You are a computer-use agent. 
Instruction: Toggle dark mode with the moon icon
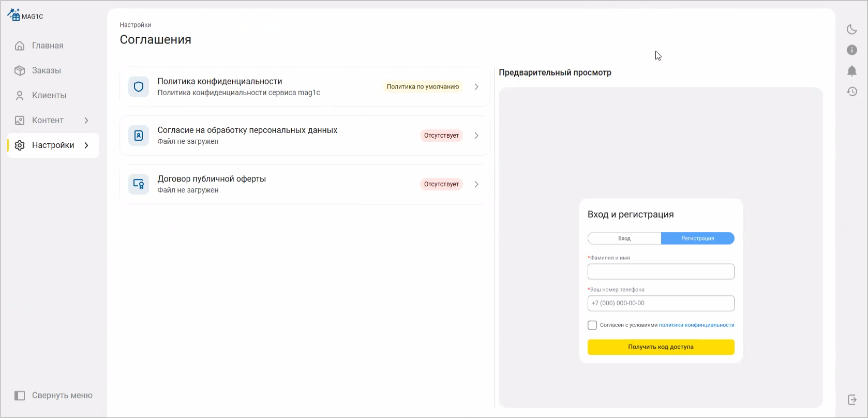852,29
